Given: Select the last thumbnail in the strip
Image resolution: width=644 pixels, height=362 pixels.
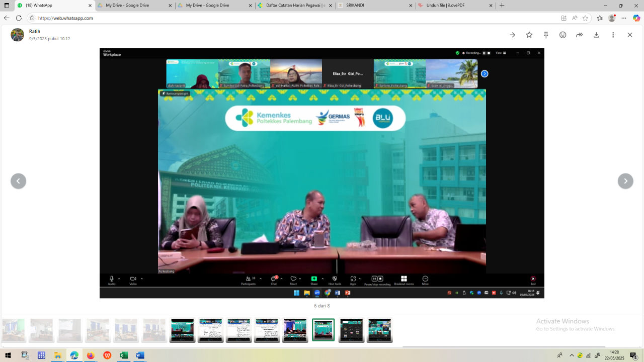Looking at the screenshot, I should pos(379,330).
